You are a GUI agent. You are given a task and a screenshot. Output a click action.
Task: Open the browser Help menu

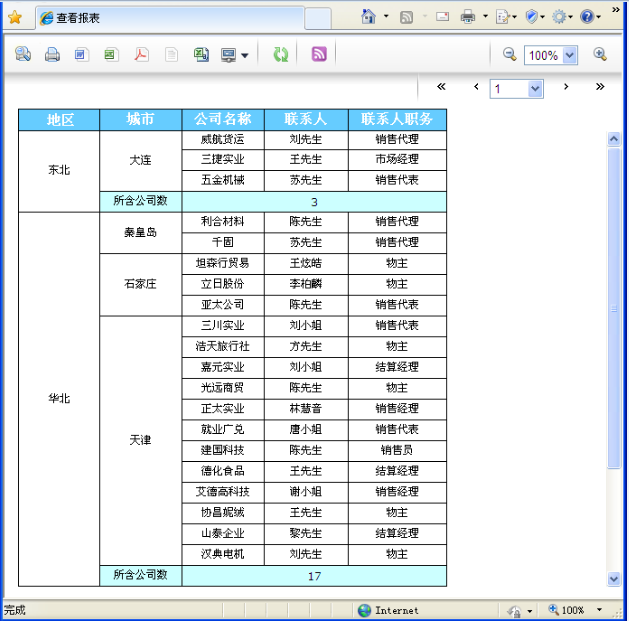[x=590, y=17]
